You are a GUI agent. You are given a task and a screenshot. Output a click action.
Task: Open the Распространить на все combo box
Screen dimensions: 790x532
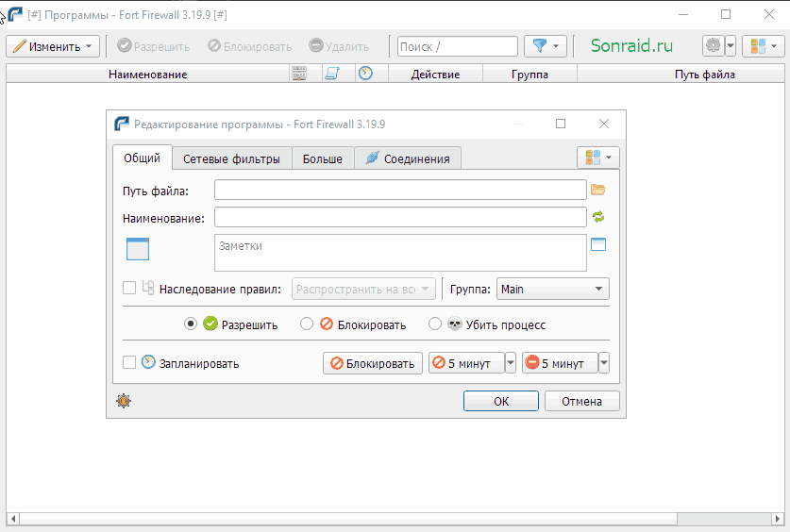[x=363, y=289]
